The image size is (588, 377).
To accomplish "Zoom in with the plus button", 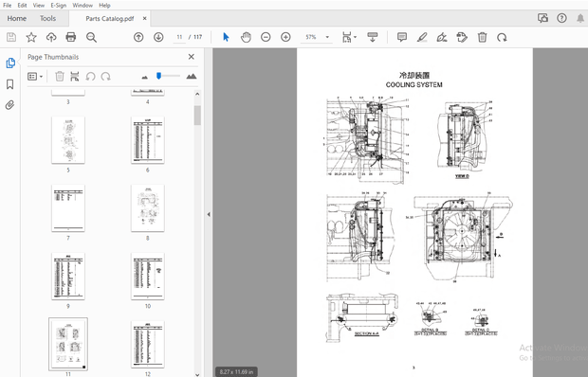I will (x=285, y=37).
